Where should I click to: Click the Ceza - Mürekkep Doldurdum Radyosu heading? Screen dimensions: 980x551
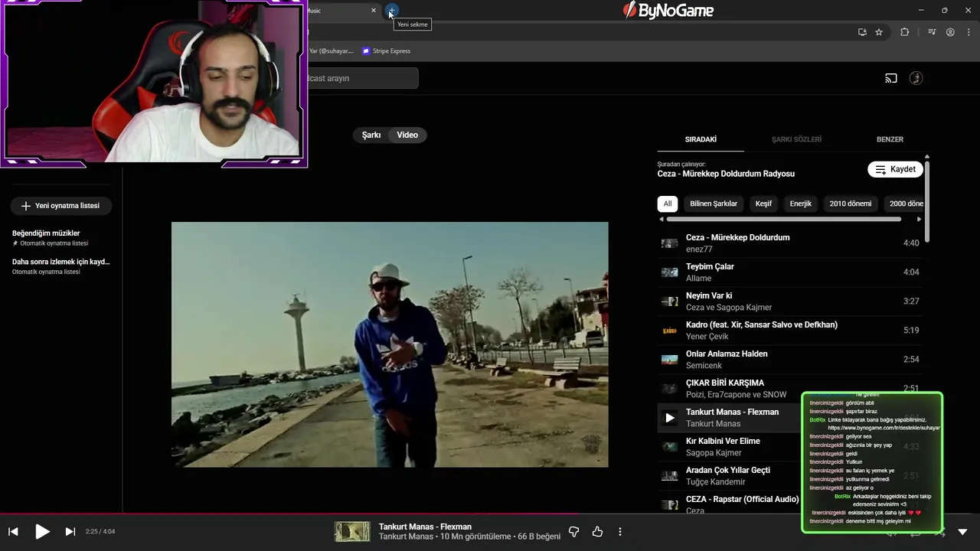pos(726,174)
